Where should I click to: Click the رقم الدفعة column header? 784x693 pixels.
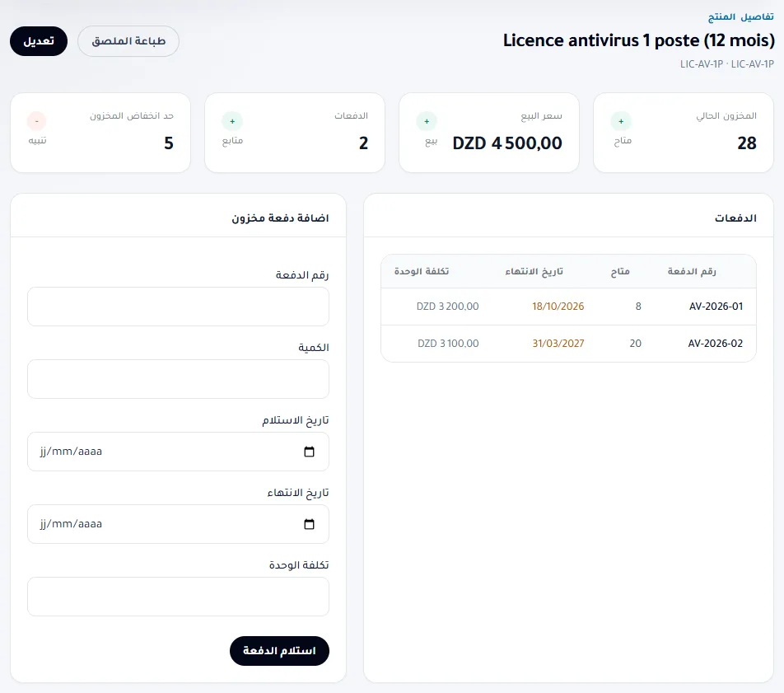point(692,271)
